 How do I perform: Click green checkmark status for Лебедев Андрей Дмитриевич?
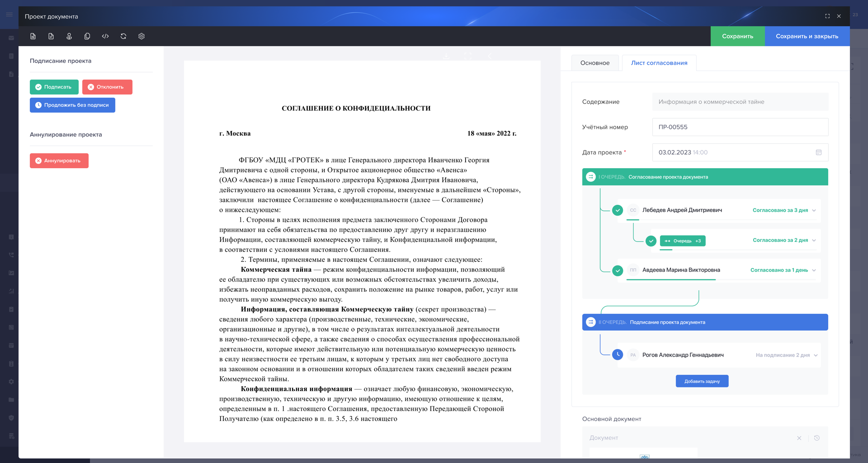point(618,210)
